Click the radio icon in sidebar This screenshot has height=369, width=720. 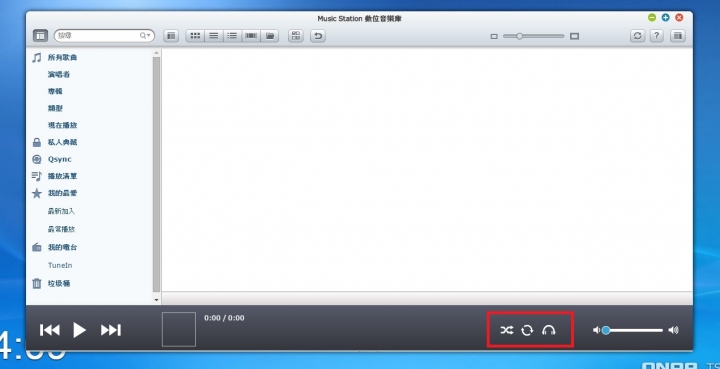click(37, 247)
